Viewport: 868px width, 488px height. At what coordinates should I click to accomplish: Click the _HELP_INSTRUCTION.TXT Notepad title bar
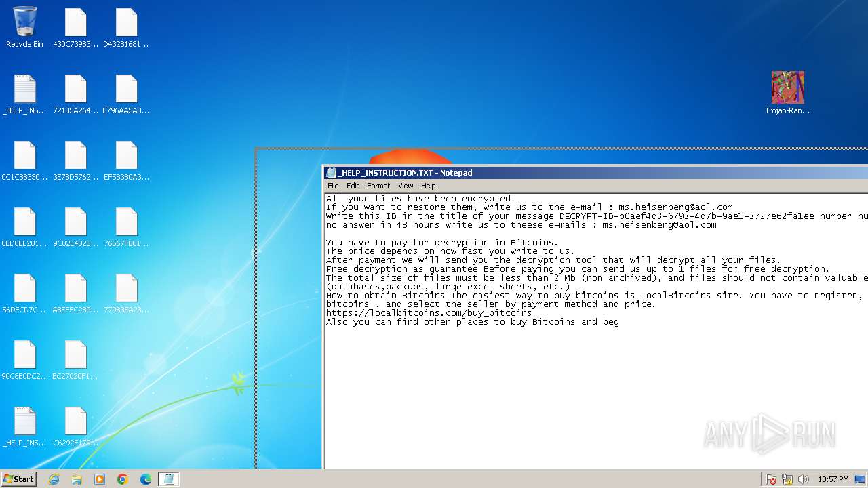pyautogui.click(x=595, y=173)
